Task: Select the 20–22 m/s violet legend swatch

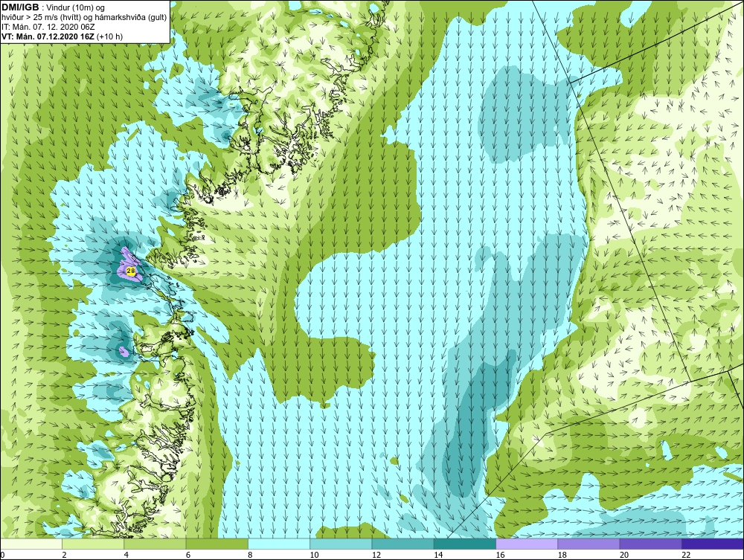Action: [650, 544]
